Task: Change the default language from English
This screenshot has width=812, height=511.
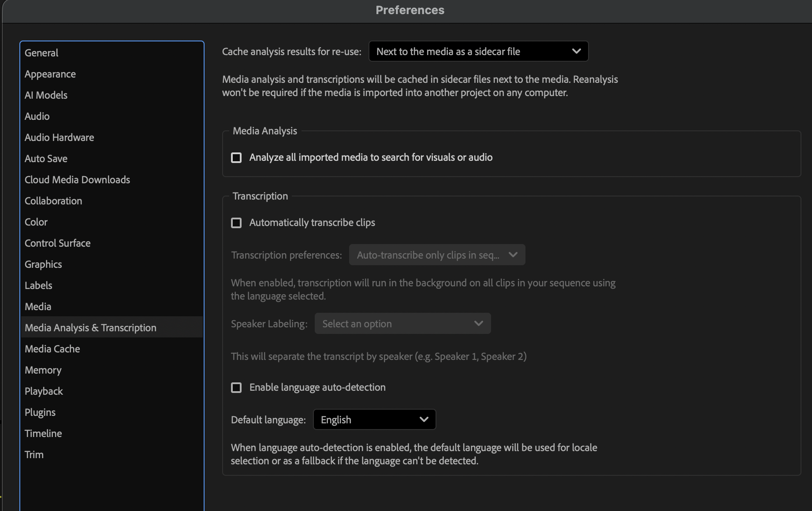Action: (x=374, y=419)
